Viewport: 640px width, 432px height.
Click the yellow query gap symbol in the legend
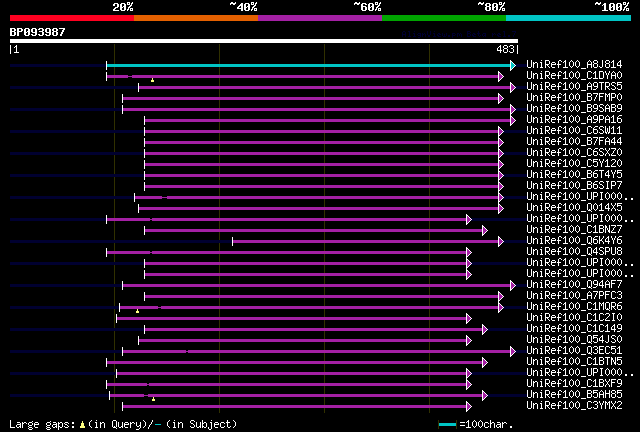[x=82, y=425]
